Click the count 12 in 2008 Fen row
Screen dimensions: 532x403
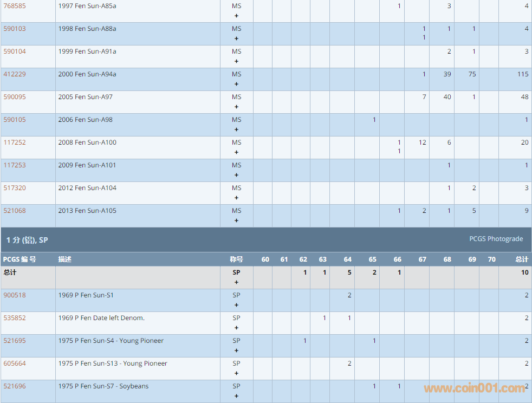point(422,142)
